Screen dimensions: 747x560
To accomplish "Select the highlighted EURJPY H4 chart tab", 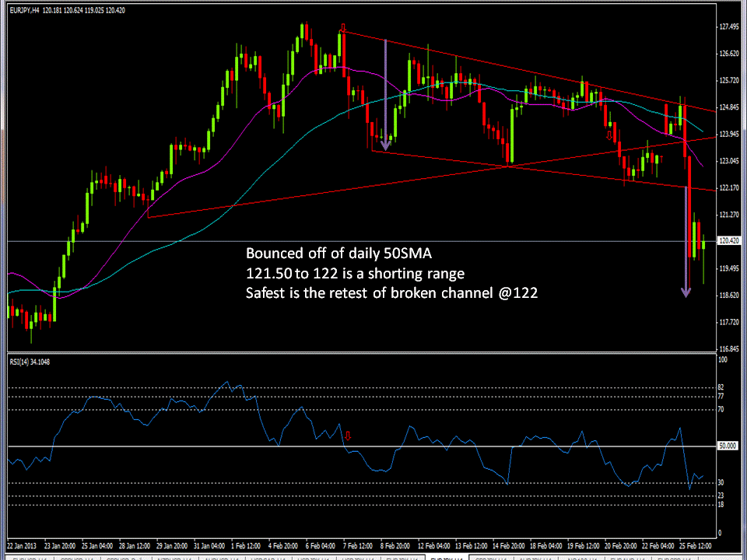I will coord(447,557).
